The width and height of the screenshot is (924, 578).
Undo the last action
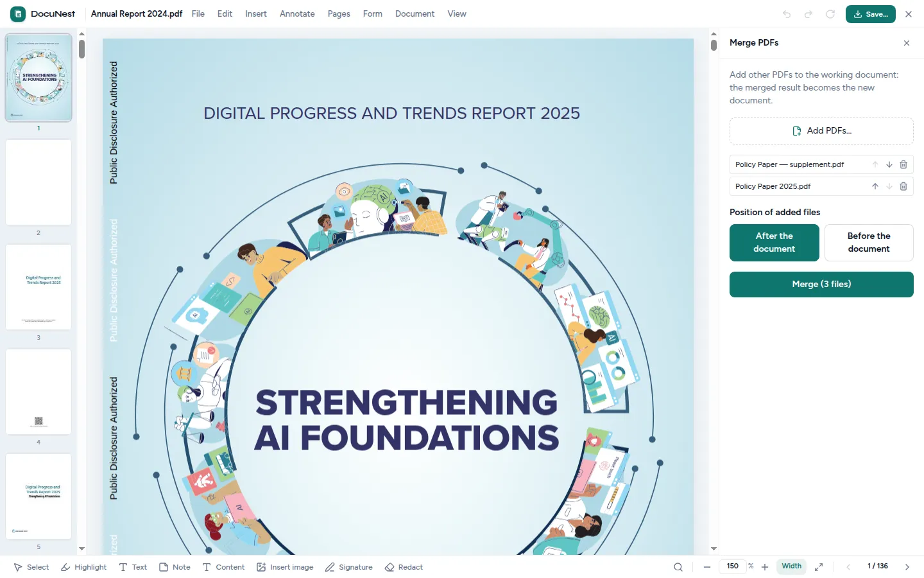[787, 14]
